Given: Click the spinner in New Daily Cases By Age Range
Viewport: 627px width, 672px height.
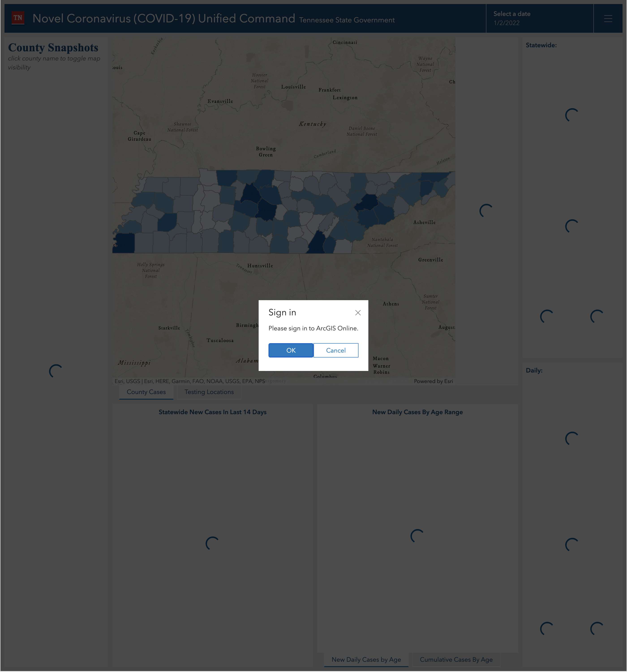Looking at the screenshot, I should (417, 536).
